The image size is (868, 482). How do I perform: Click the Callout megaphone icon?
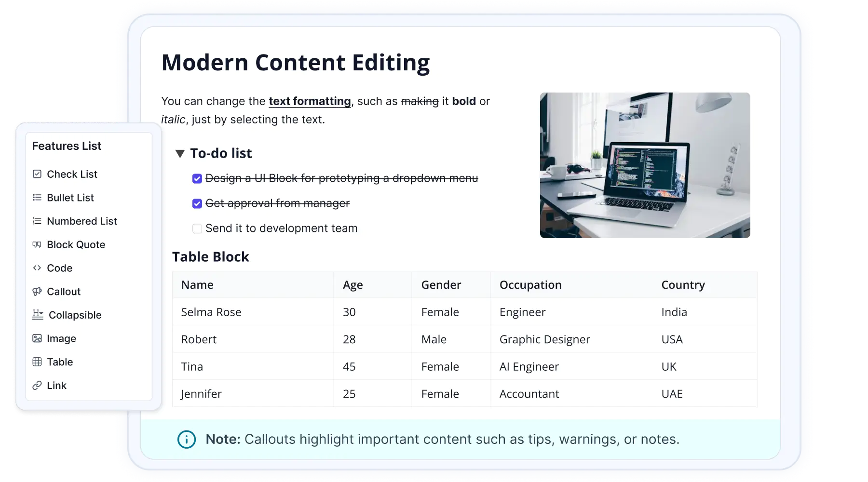(37, 292)
